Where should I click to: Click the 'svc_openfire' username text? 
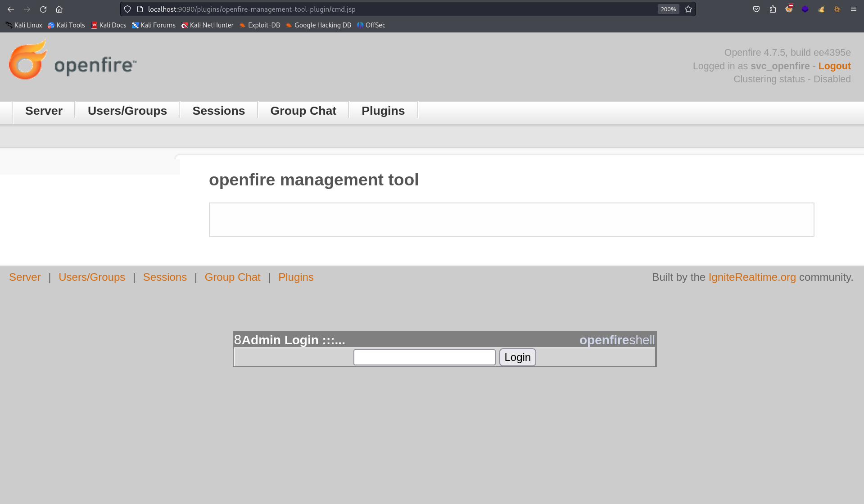click(780, 66)
